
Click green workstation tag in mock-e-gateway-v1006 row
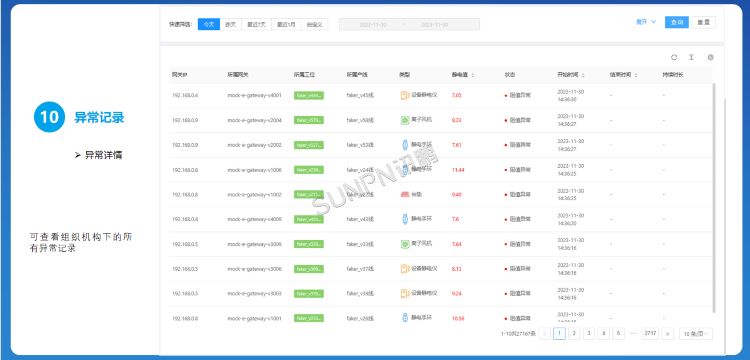[309, 170]
